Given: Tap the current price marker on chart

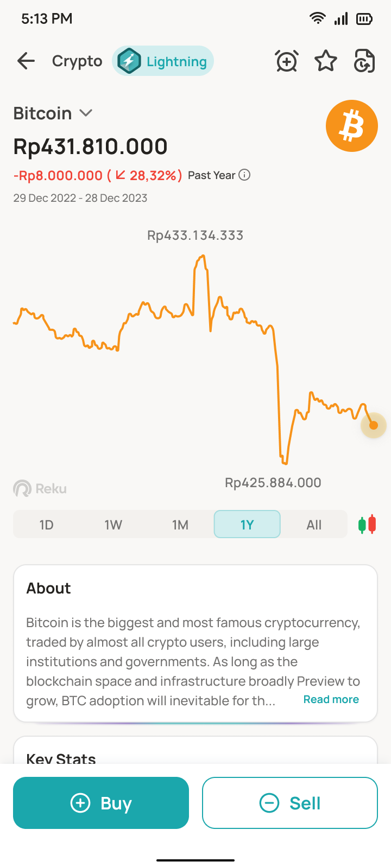Looking at the screenshot, I should [x=374, y=425].
